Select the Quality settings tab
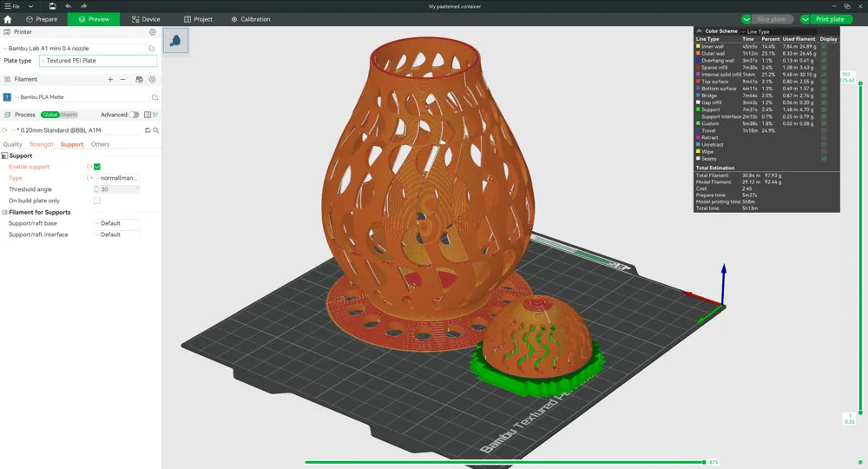868x469 pixels. pyautogui.click(x=13, y=144)
